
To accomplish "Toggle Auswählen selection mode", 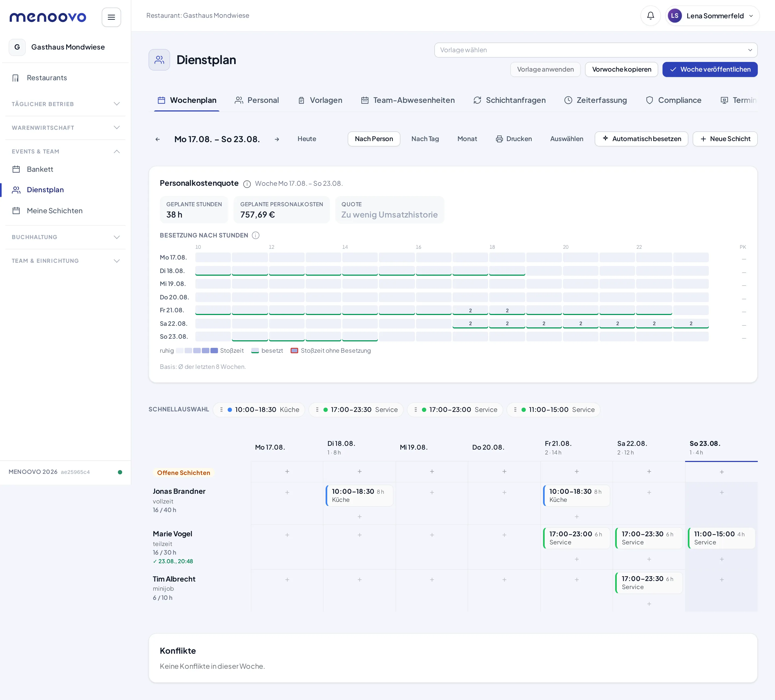I will point(567,139).
